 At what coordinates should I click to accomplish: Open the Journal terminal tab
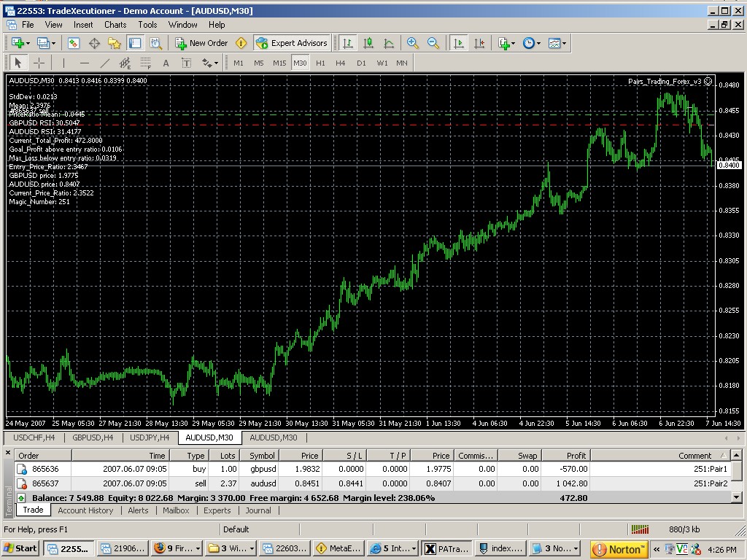pyautogui.click(x=258, y=510)
